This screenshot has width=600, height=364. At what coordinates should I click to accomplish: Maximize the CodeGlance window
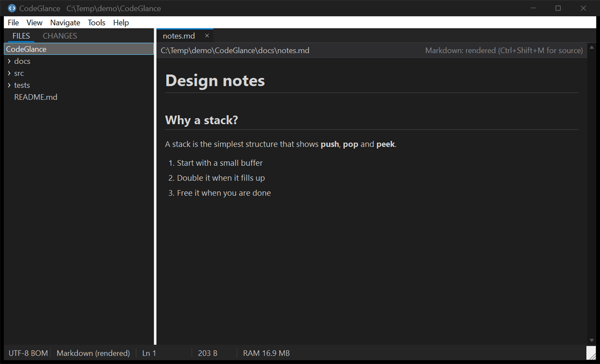coord(558,8)
